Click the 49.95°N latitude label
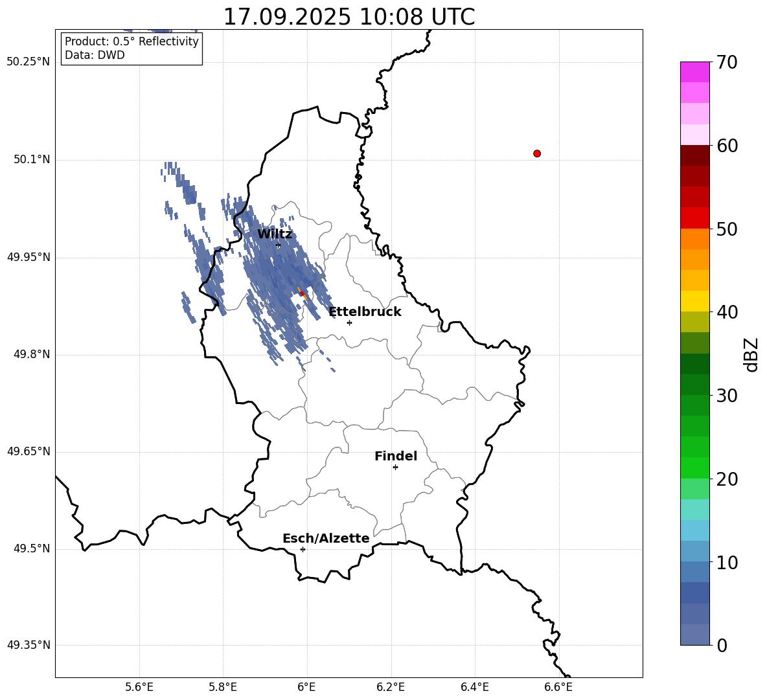Screen dimensions: 767x700 (29, 257)
